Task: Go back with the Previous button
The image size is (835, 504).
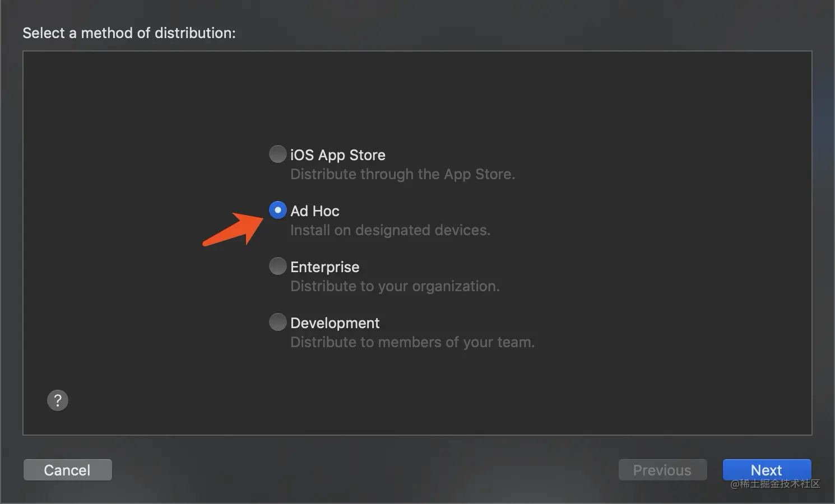Action: pyautogui.click(x=662, y=470)
